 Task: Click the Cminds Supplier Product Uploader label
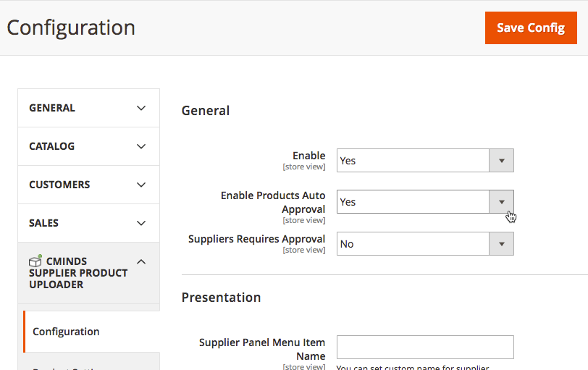pos(78,273)
